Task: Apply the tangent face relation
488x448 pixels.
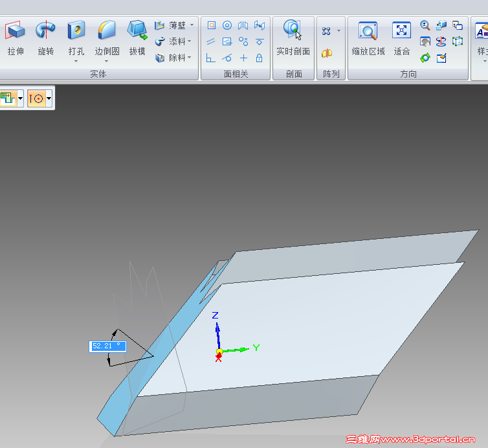Action: (227, 58)
